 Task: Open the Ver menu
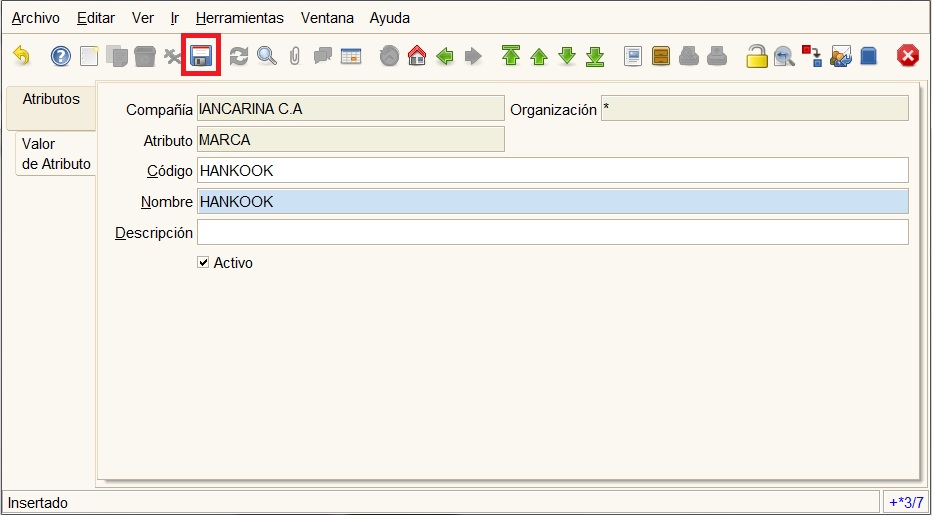coord(143,18)
